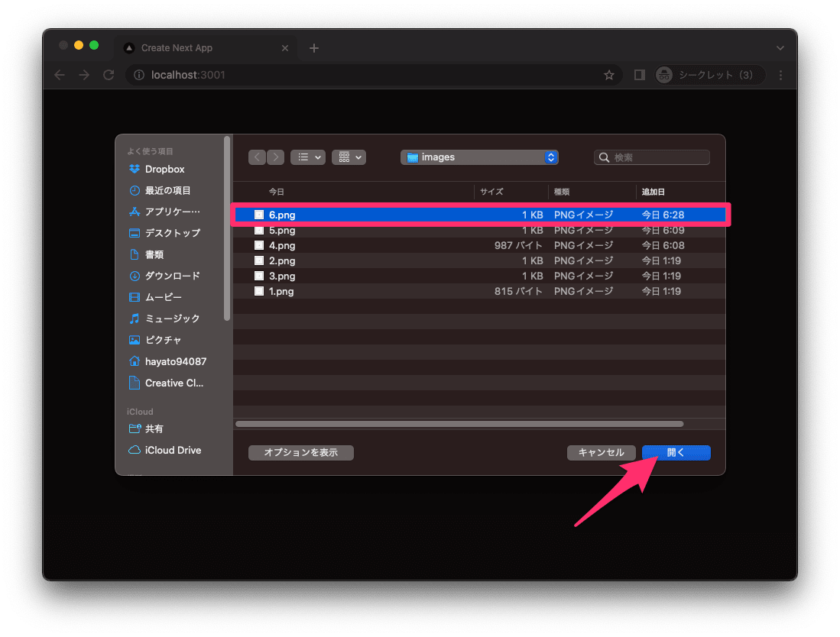Toggle the checkbox next to 1.png

pyautogui.click(x=258, y=291)
